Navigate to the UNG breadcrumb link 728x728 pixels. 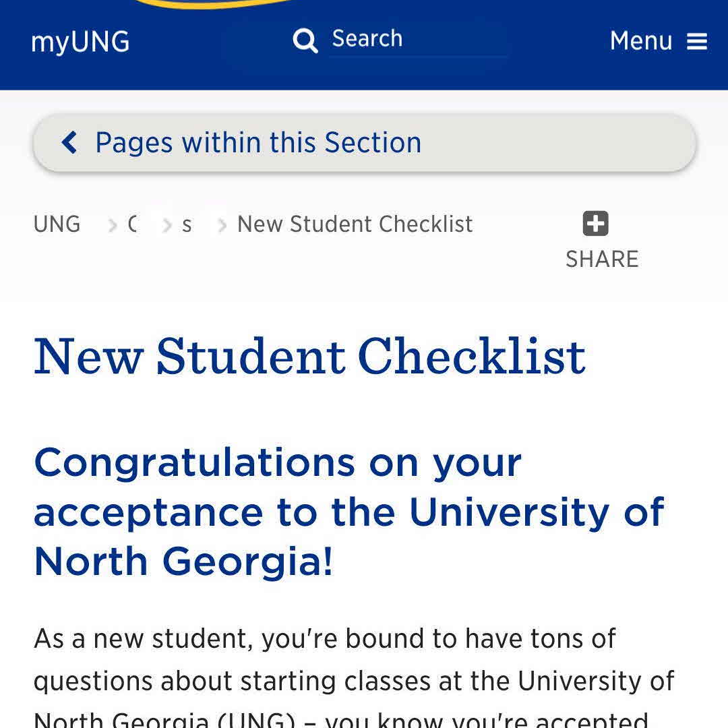[x=57, y=224]
